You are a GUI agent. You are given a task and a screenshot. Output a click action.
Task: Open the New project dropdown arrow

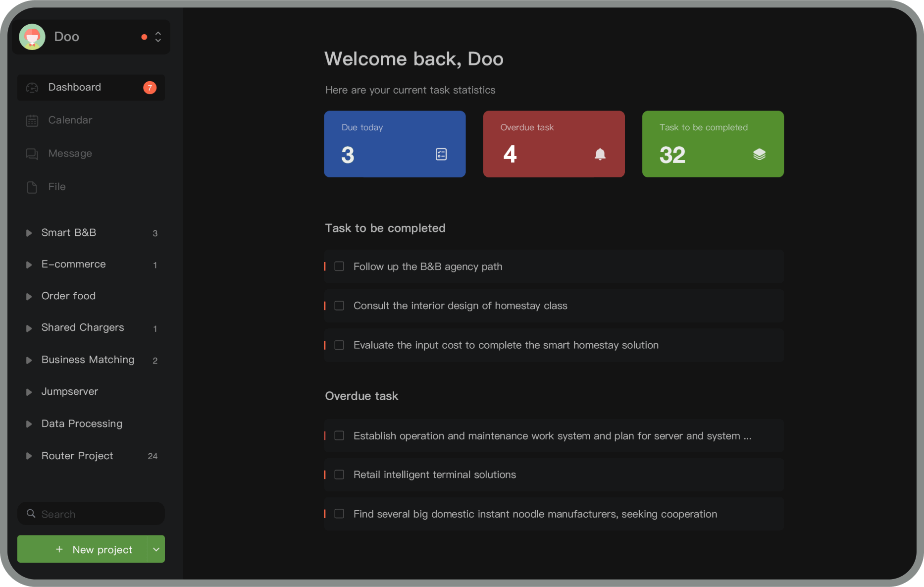coord(156,549)
